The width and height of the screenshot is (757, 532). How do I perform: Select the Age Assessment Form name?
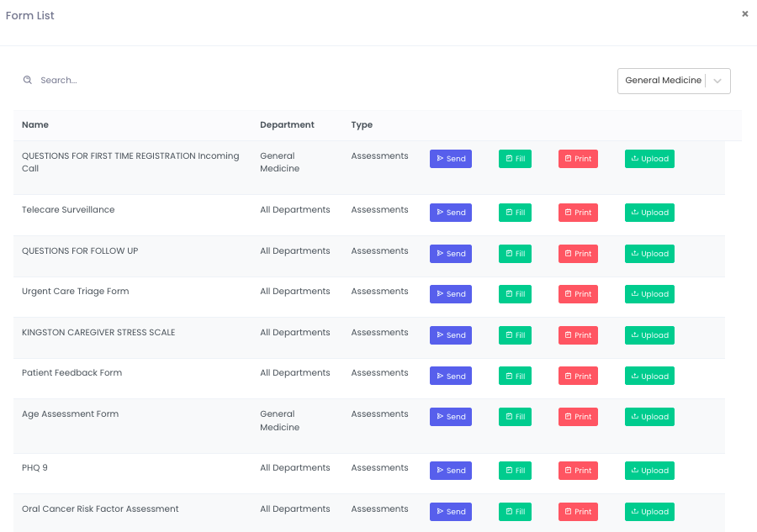[x=70, y=413]
